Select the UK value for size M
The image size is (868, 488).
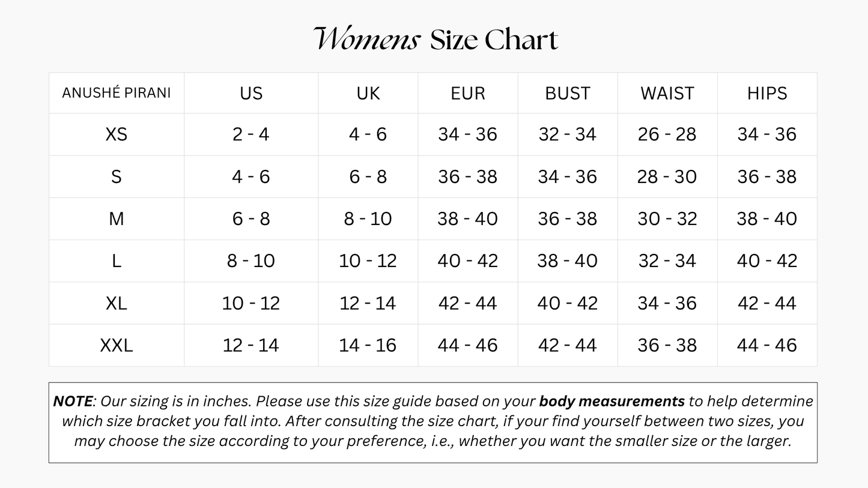368,218
